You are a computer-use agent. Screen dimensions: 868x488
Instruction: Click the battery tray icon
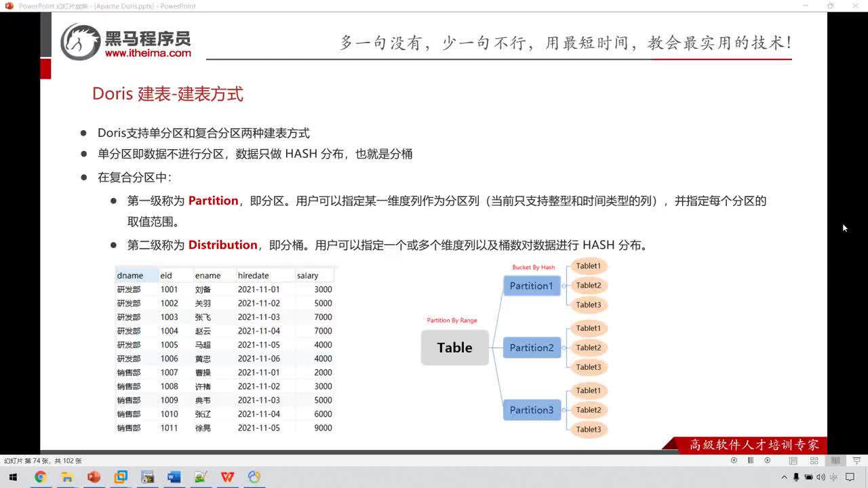point(808,477)
